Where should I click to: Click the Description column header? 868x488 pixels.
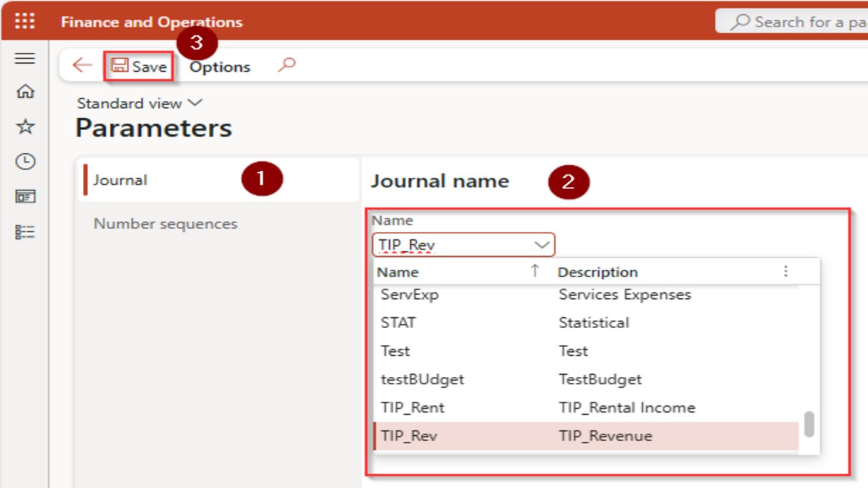pos(597,272)
